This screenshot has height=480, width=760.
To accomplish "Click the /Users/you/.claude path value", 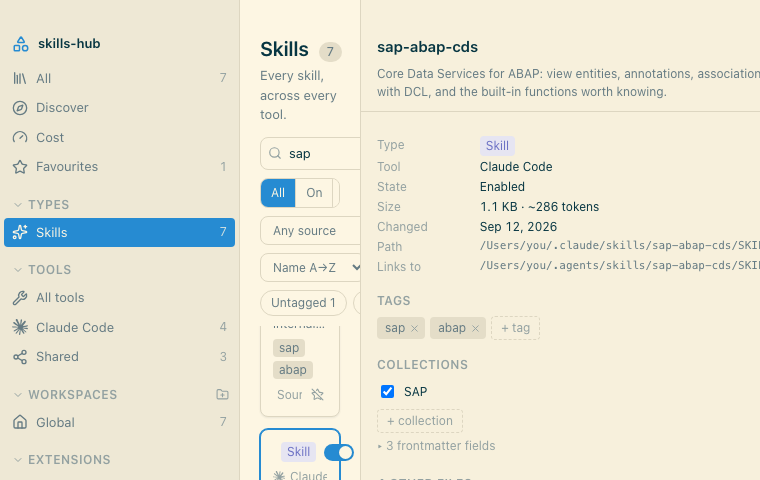I will pyautogui.click(x=620, y=246).
